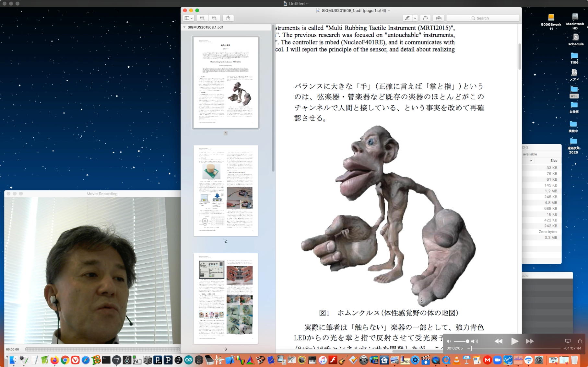
Task: Click the Preview search field
Action: tap(483, 18)
